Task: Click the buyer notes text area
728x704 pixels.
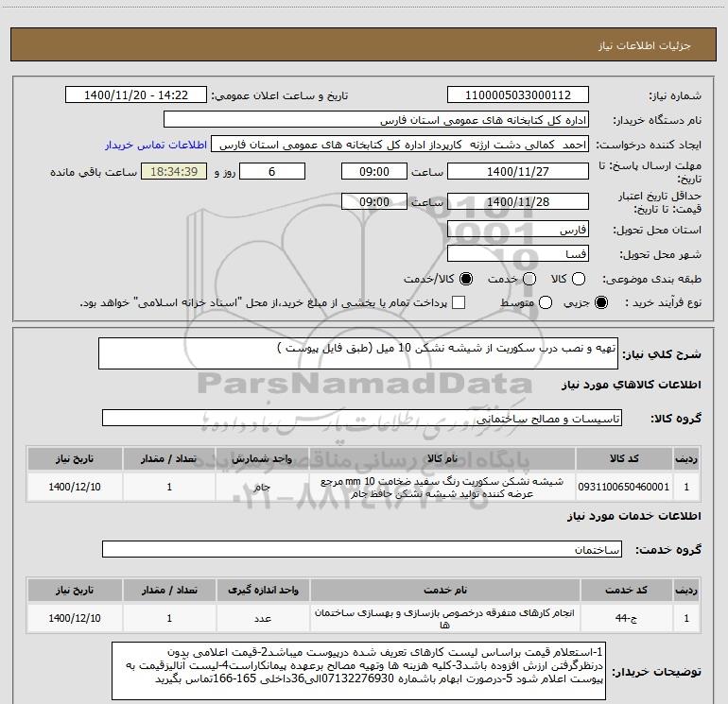Action: [359, 671]
